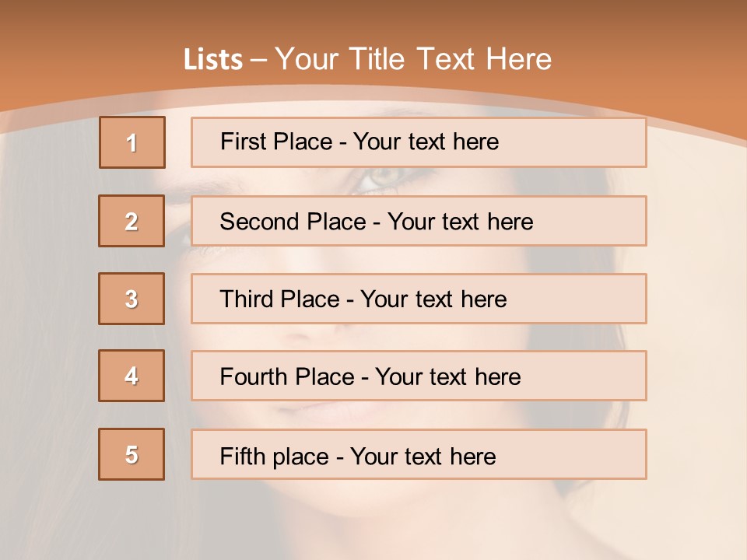The width and height of the screenshot is (747, 560).
Task: Select the number 2 square
Action: [x=132, y=221]
